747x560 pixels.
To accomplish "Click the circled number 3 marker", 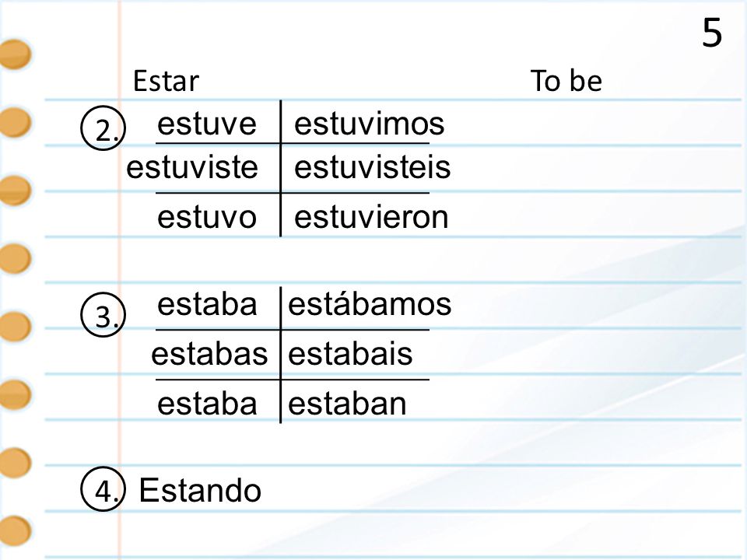I will (x=103, y=315).
